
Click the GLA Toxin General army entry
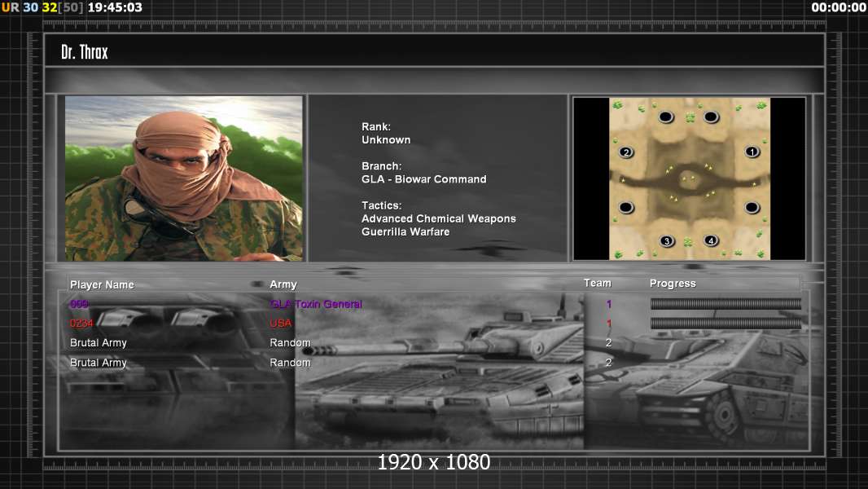tap(316, 304)
